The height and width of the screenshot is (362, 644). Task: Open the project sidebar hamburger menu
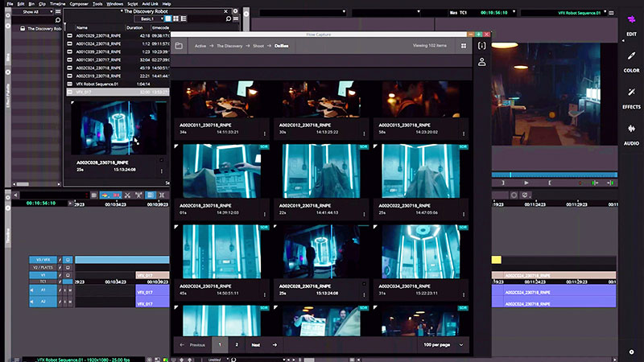(58, 11)
